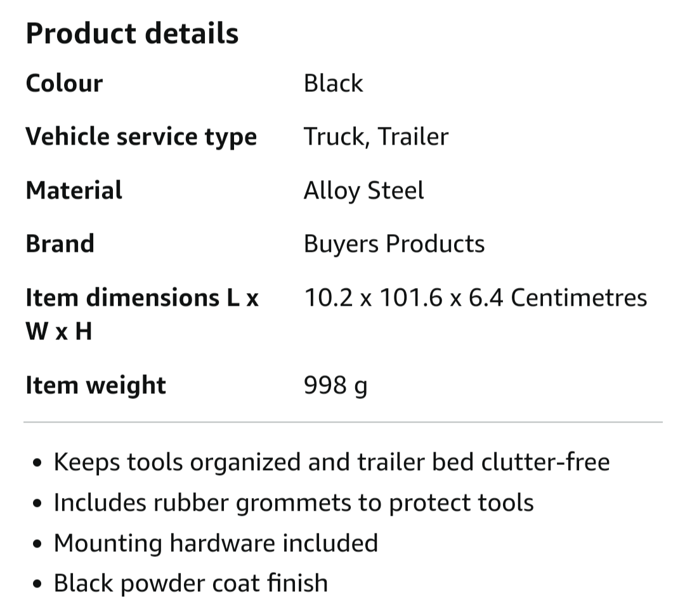Click the Truck, Trailer value
The image size is (685, 616).
pyautogui.click(x=376, y=137)
